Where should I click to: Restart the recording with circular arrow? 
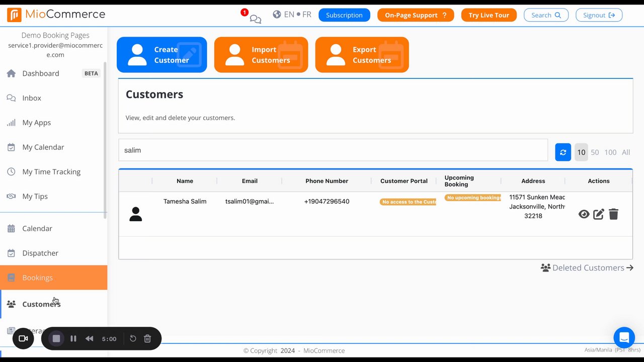133,338
